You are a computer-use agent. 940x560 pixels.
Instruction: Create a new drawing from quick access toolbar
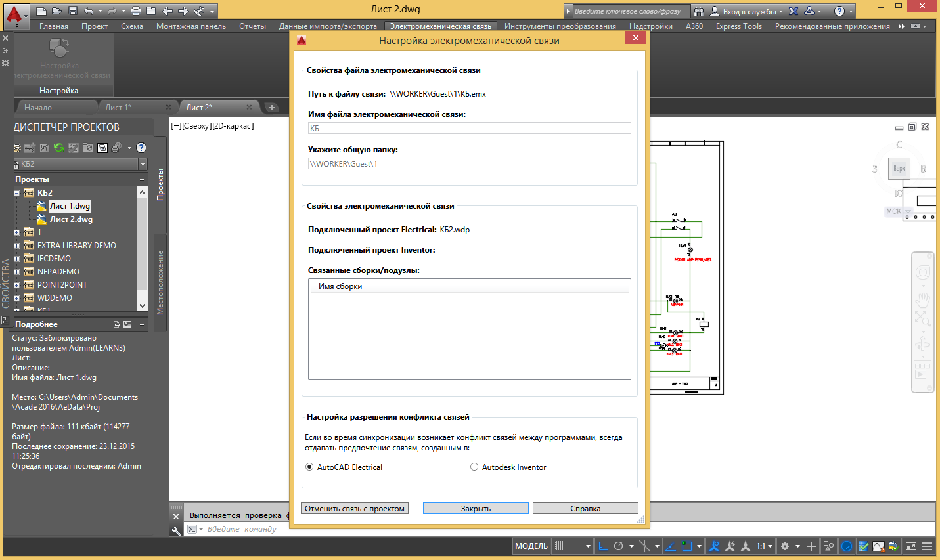(41, 11)
